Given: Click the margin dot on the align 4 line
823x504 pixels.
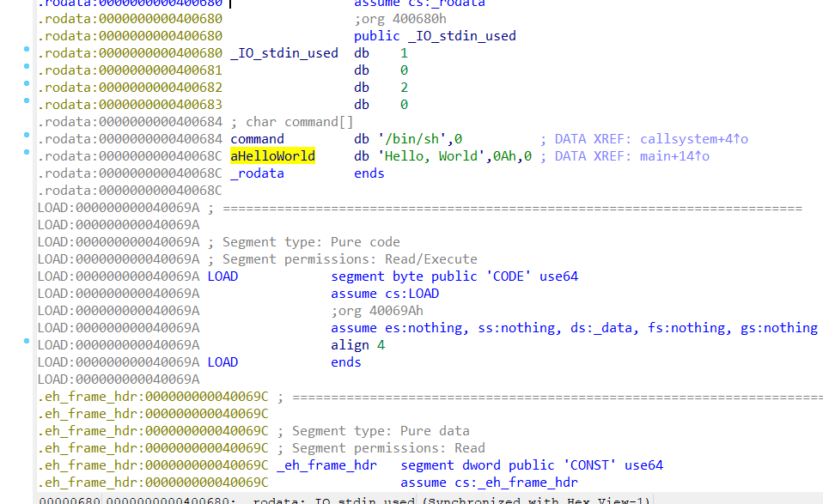Looking at the screenshot, I should click(27, 342).
